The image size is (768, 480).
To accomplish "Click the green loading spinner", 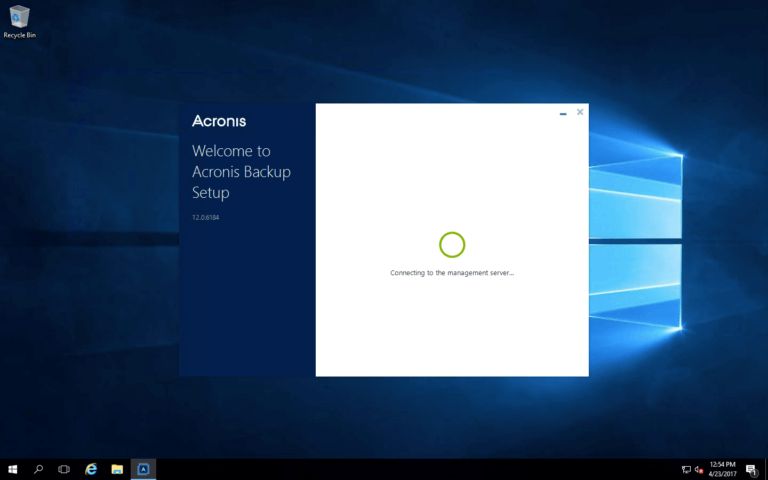I will [452, 245].
